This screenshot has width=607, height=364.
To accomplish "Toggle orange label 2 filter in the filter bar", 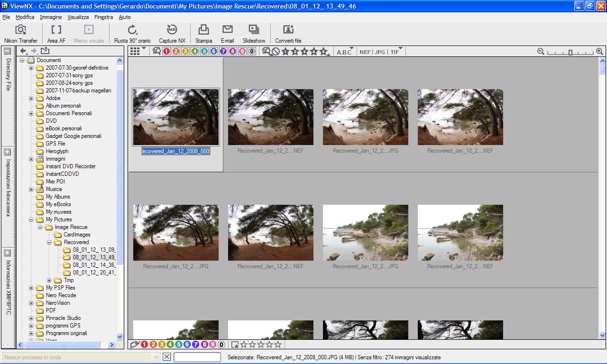I will (176, 52).
